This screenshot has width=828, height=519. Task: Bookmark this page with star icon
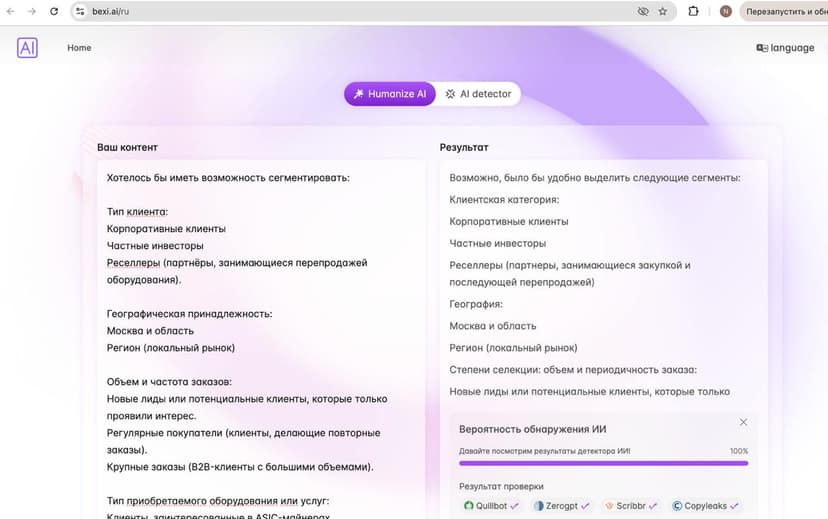663,11
